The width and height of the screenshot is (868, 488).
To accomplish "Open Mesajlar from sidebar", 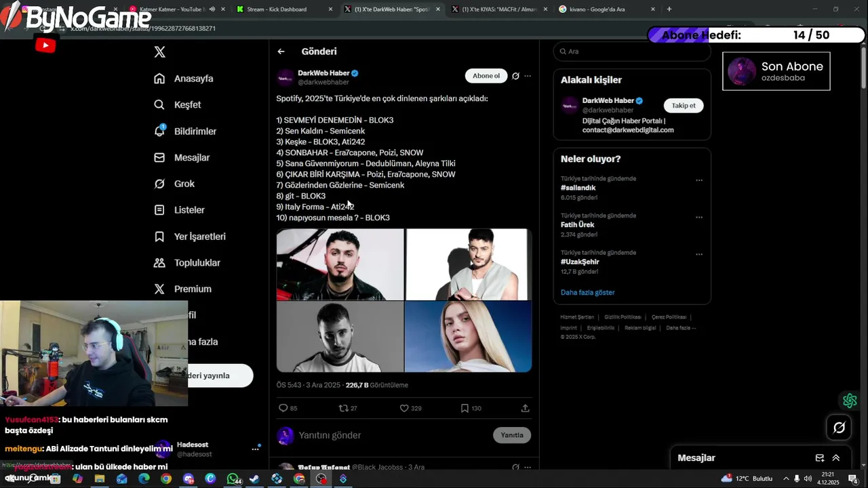I will tap(182, 157).
